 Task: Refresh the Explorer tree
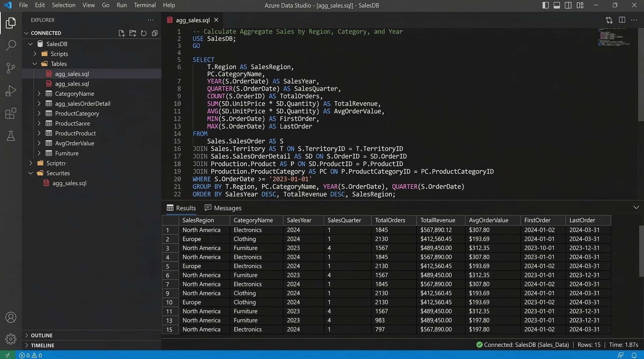tap(144, 33)
